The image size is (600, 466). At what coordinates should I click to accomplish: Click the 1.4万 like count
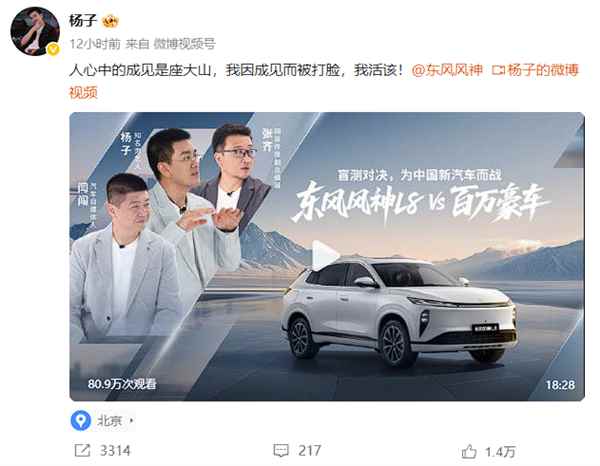pos(500,452)
